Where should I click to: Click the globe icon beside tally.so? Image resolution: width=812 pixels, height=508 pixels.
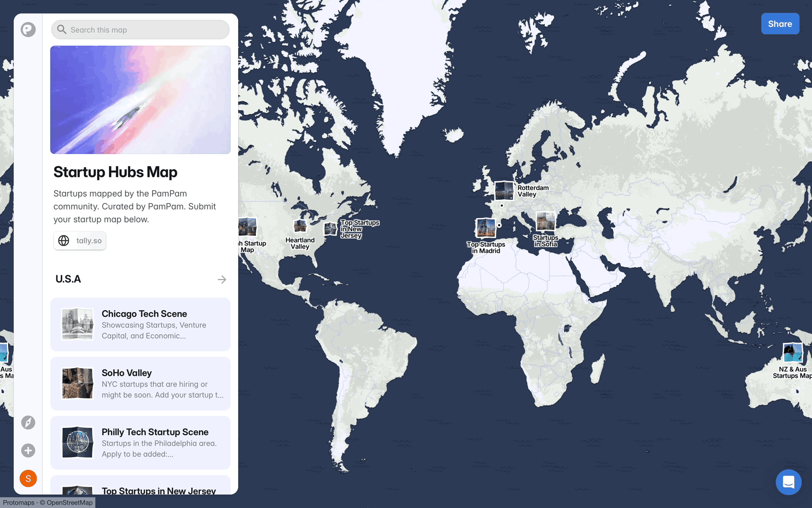(x=63, y=240)
